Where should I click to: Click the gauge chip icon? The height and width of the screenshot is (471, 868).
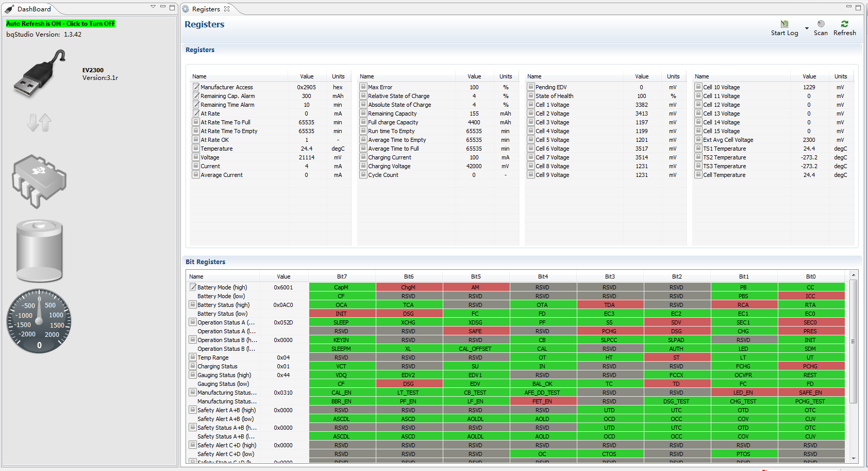pyautogui.click(x=39, y=181)
